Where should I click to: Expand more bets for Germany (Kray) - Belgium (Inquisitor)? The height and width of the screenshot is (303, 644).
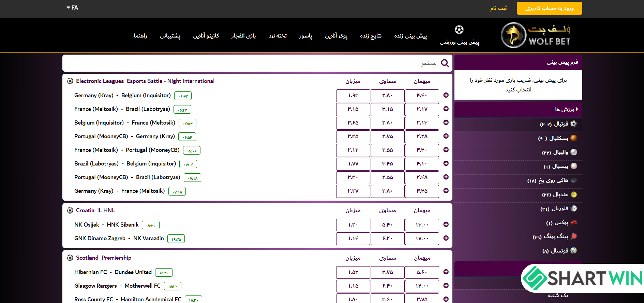[446, 95]
